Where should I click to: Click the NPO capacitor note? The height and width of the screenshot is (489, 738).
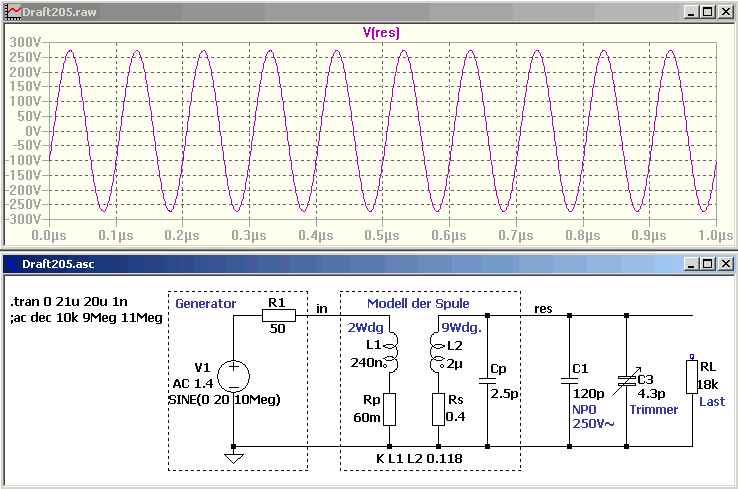pyautogui.click(x=584, y=410)
